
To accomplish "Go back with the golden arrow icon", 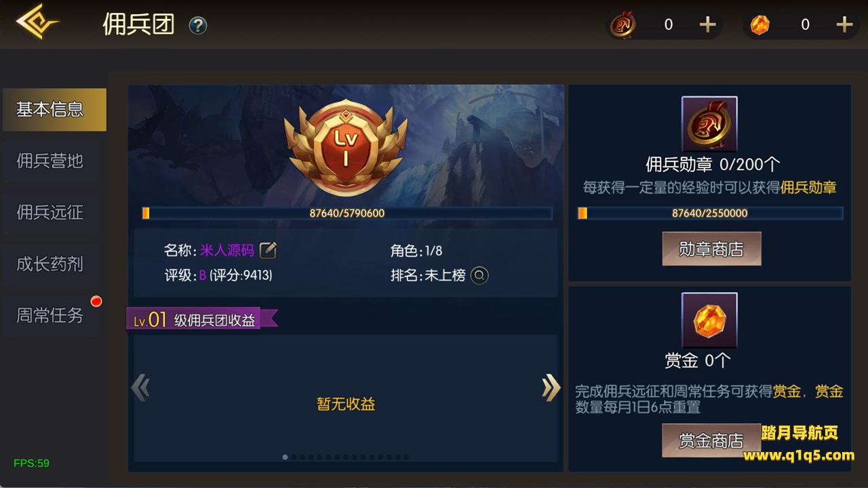I will coord(37,22).
